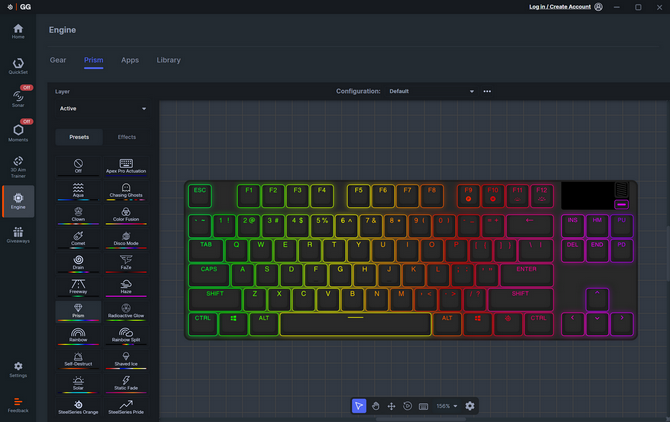The height and width of the screenshot is (422, 670).
Task: Activate the hand pan tool
Action: 375,406
